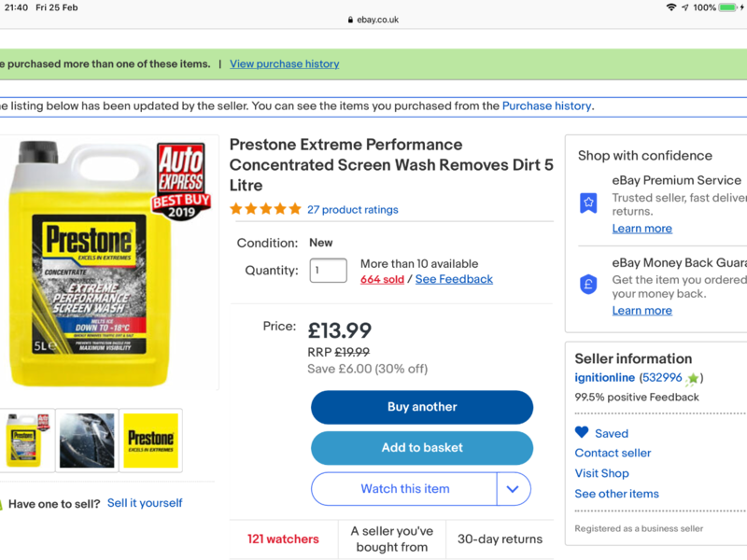
Task: Click the Money Back Guarantee pound icon
Action: coord(588,285)
